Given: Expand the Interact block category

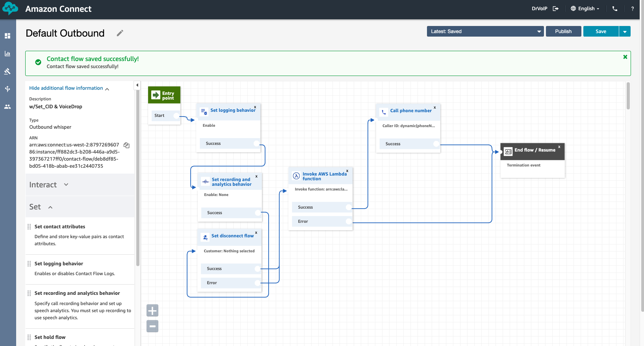Looking at the screenshot, I should point(80,185).
